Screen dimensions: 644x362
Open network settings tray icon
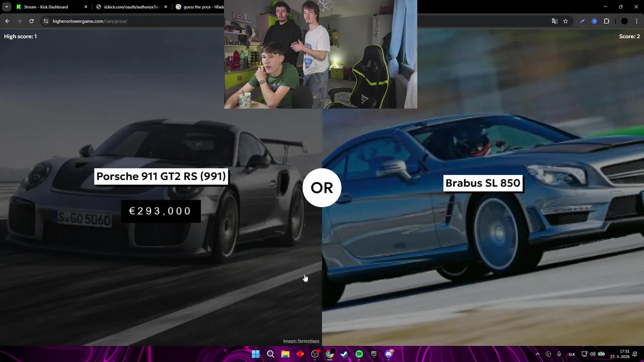click(x=585, y=354)
